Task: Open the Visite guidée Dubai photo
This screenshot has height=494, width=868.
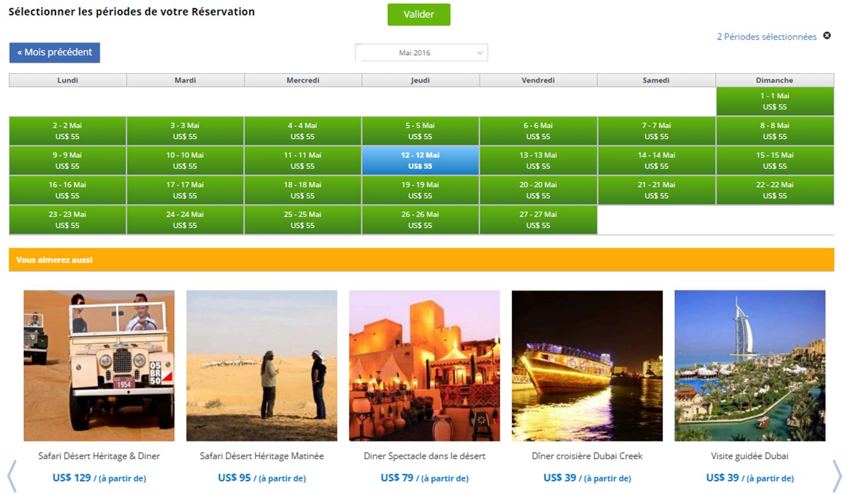Action: tap(750, 365)
